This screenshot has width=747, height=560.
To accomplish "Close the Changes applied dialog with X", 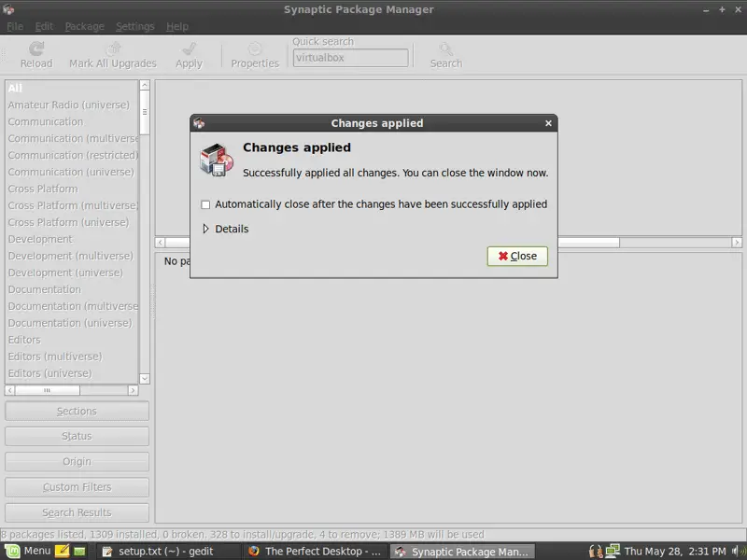I will point(548,123).
